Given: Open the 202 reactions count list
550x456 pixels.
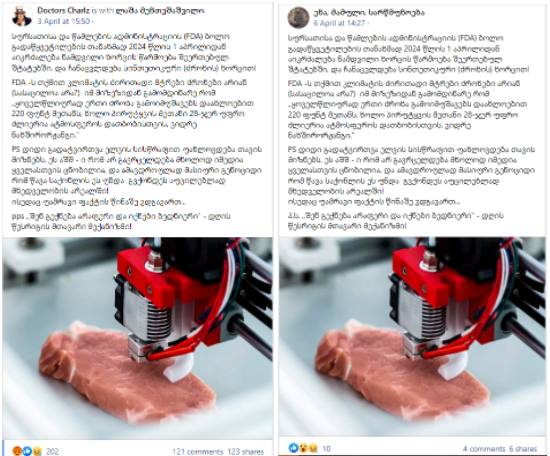Looking at the screenshot, I should click(53, 451).
